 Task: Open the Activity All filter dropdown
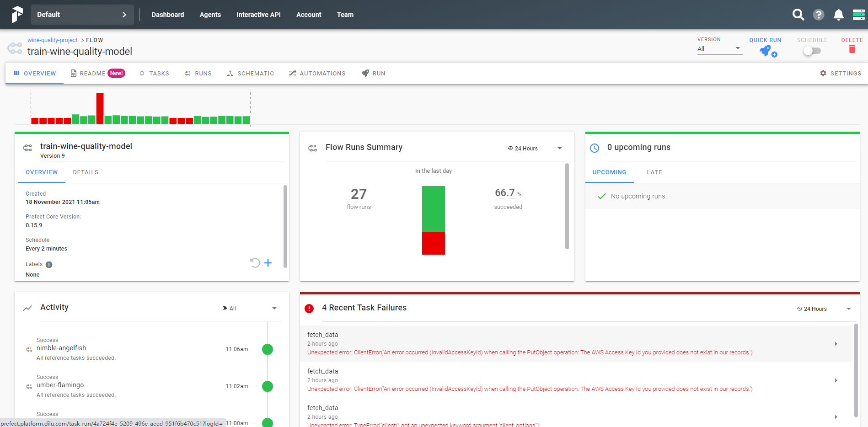(x=250, y=308)
